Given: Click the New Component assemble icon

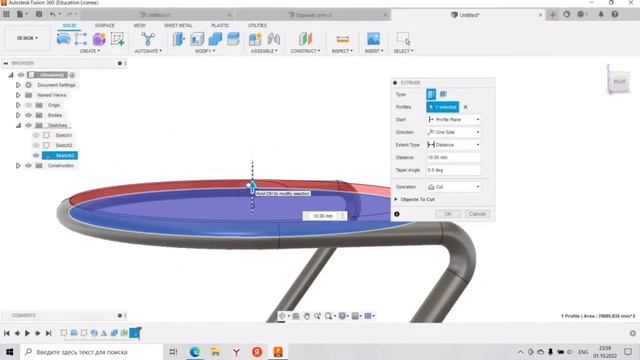Looking at the screenshot, I should coord(256,39).
